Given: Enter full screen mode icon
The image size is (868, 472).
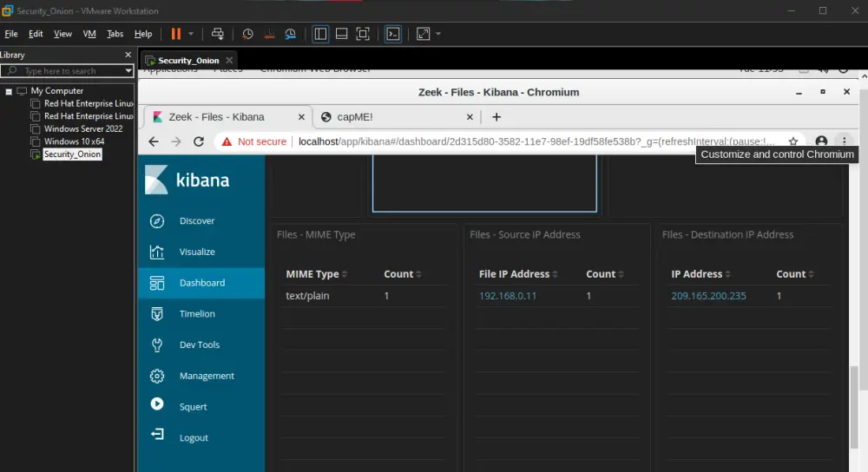Looking at the screenshot, I should pyautogui.click(x=363, y=34).
